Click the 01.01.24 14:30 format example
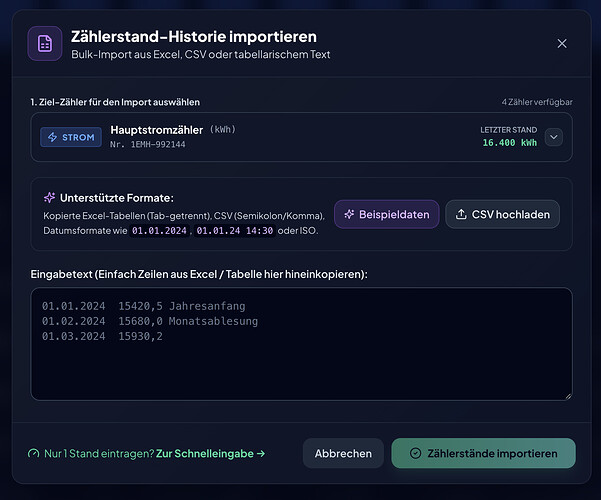 (235, 231)
